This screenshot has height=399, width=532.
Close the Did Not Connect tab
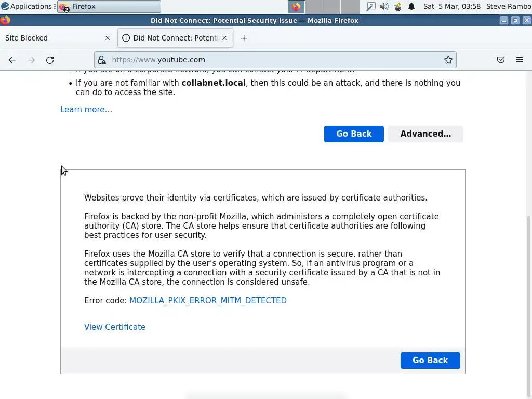[x=224, y=38]
